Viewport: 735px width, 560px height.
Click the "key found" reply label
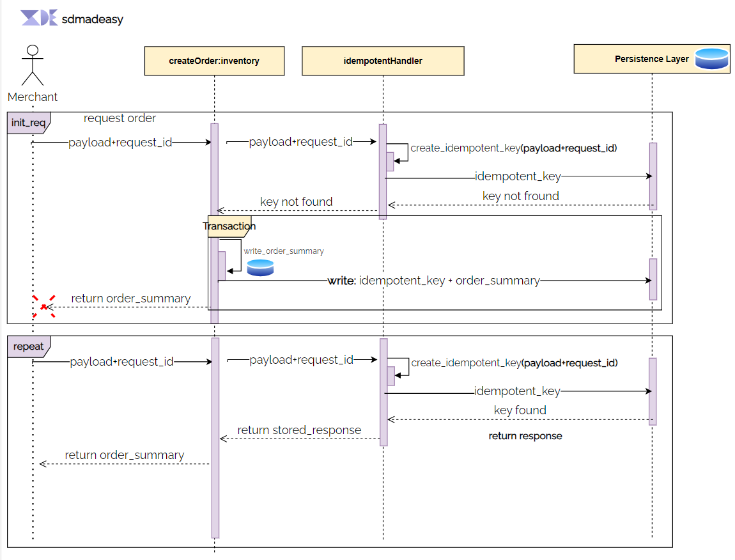520,410
